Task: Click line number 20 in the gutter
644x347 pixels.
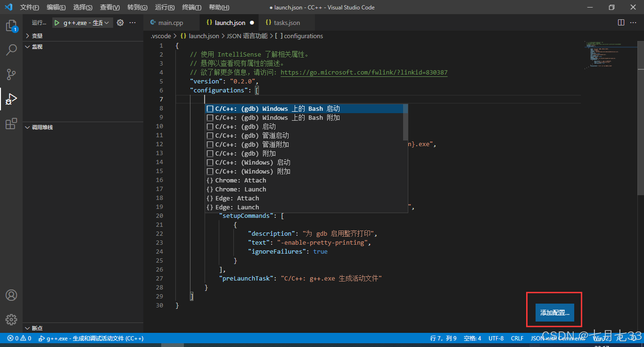Action: point(159,216)
